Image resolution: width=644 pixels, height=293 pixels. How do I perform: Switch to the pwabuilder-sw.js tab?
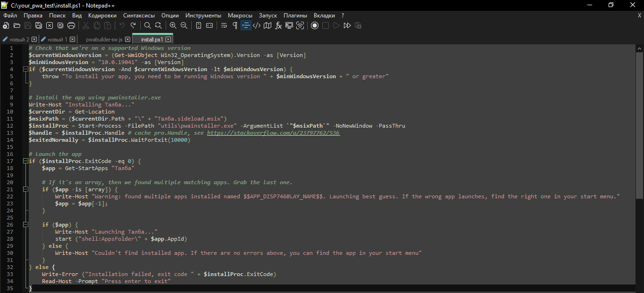pos(104,40)
